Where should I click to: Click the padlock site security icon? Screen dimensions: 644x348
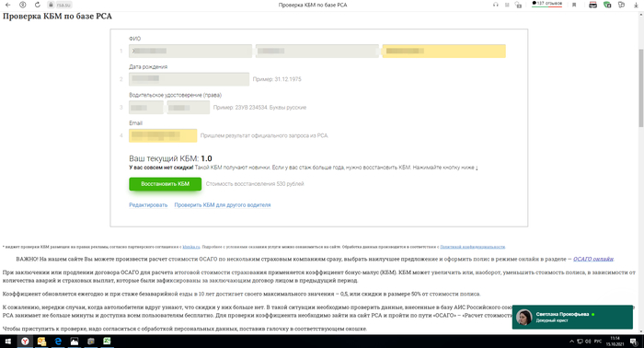(51, 5)
